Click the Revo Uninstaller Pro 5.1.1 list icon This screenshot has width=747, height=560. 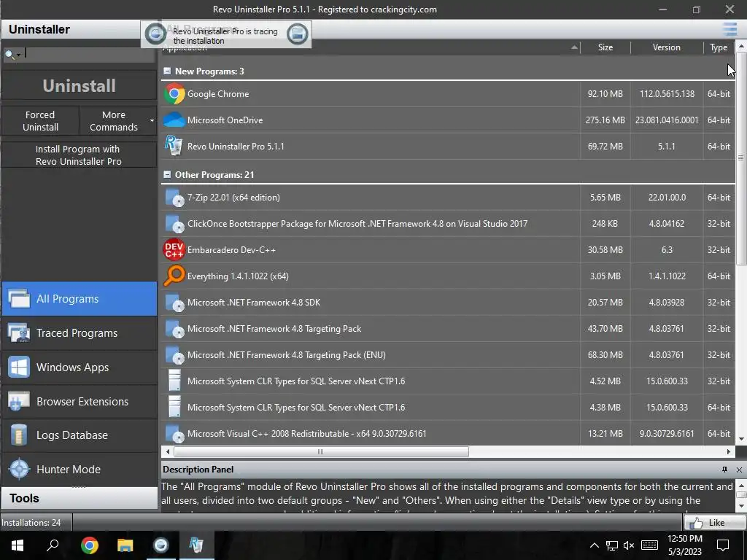[174, 146]
